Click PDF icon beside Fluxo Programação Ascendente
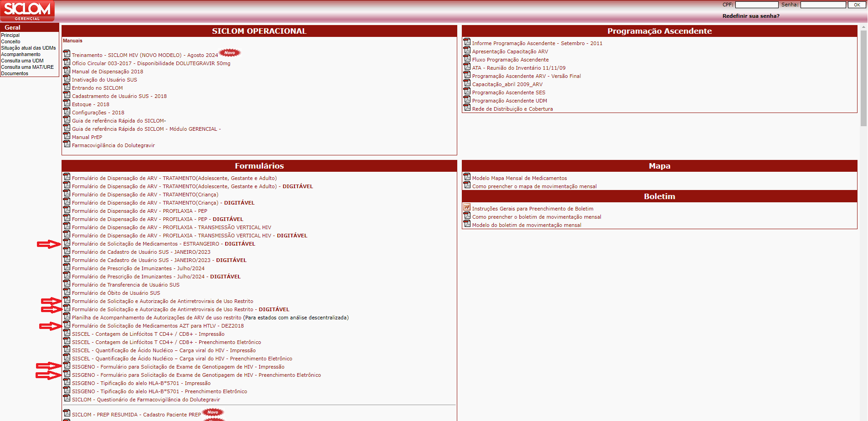 point(467,58)
